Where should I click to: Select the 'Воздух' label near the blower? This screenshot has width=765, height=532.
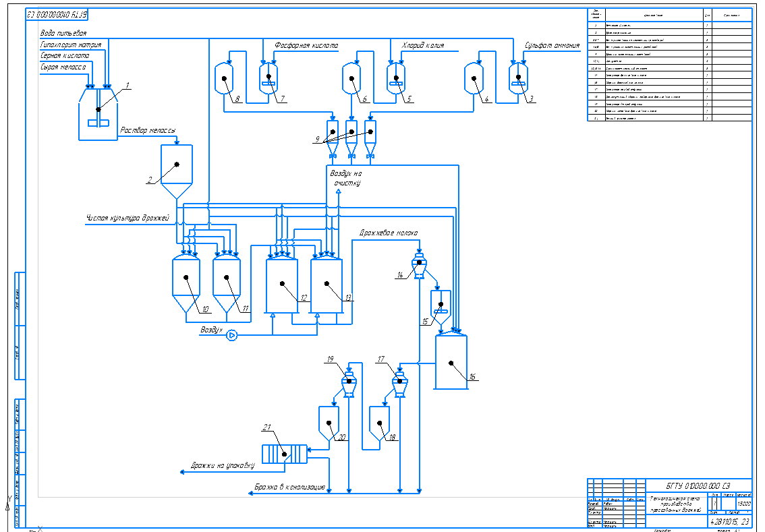click(x=211, y=330)
